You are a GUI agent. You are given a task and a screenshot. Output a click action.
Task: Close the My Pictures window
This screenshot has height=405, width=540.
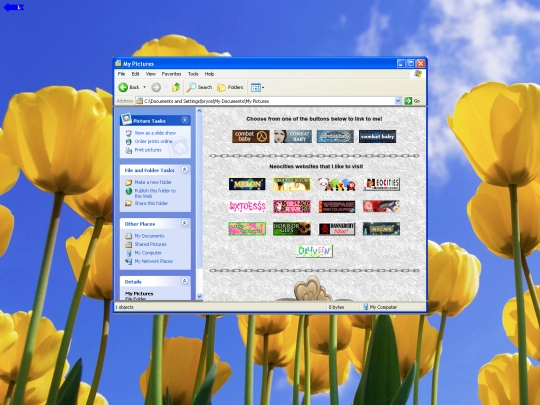point(421,63)
